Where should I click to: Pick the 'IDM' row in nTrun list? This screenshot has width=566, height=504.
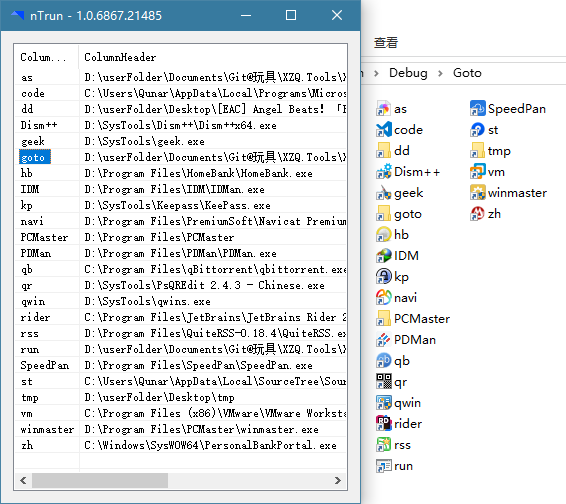180,189
